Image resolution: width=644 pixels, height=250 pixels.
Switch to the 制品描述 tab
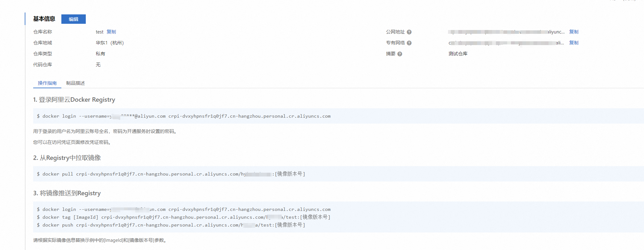tap(75, 83)
